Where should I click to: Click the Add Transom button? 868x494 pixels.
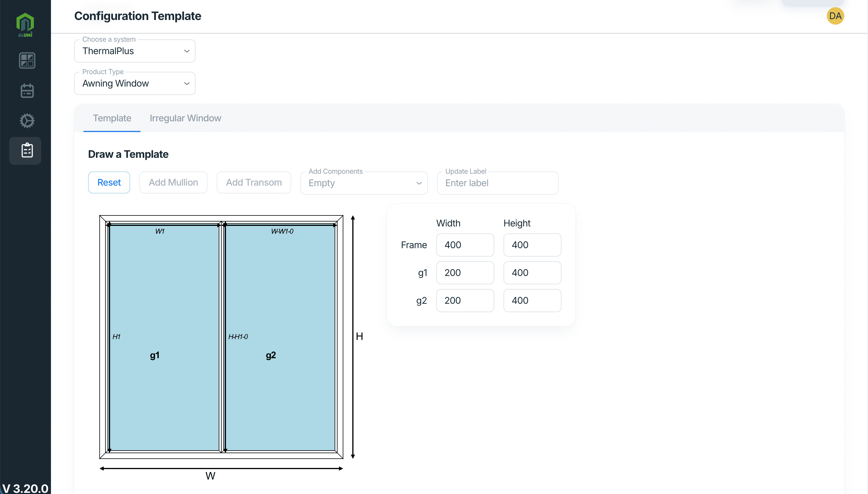(254, 182)
